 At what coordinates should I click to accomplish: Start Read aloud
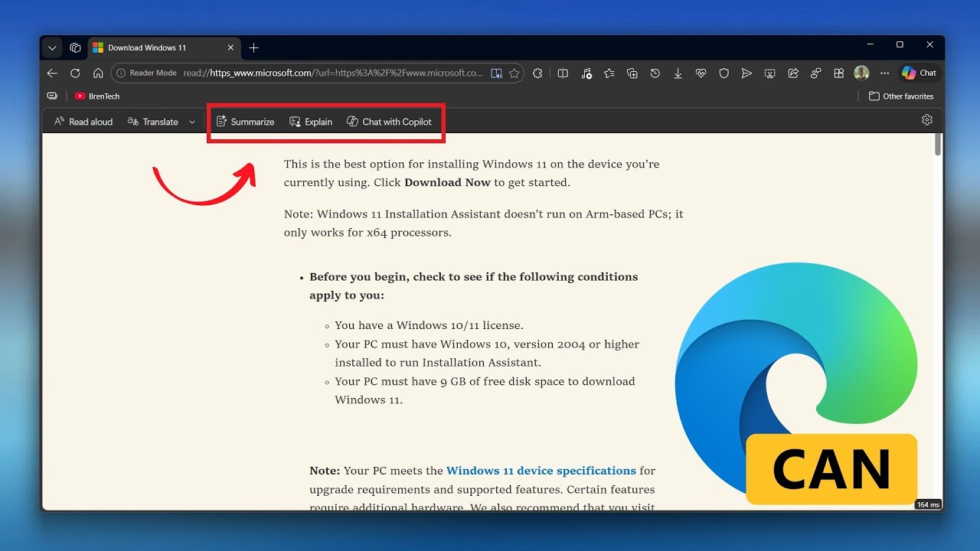[x=83, y=122]
